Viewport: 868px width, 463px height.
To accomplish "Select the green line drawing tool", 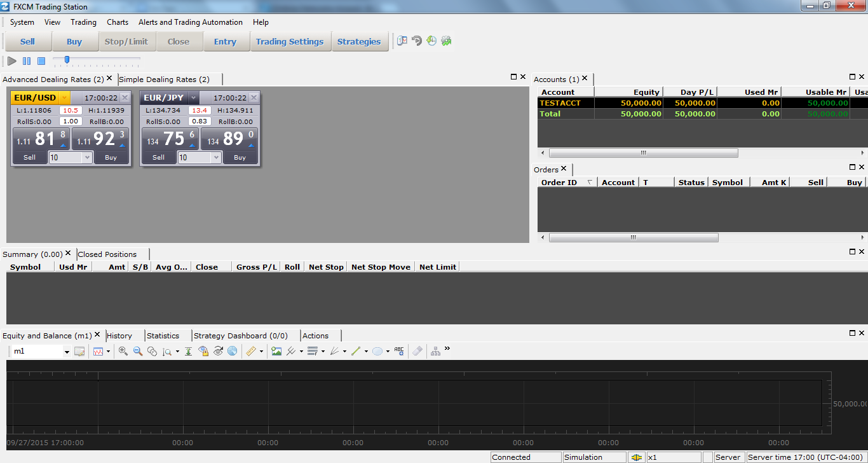I will pyautogui.click(x=355, y=351).
